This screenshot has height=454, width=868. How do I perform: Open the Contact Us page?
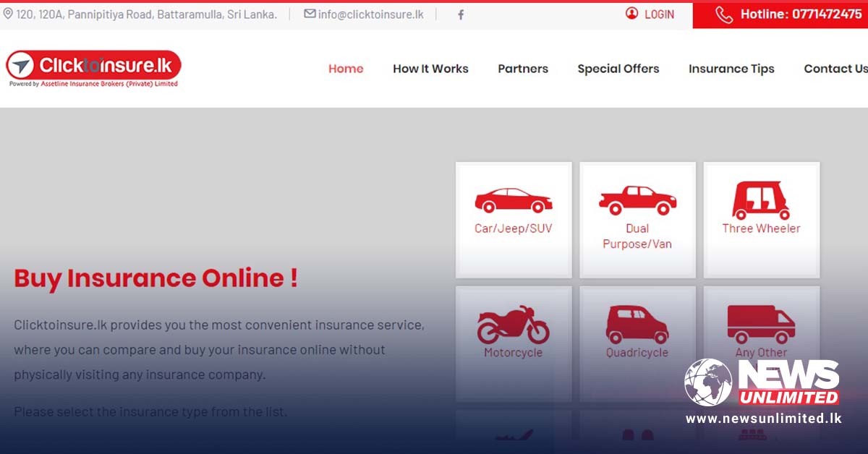tap(835, 69)
